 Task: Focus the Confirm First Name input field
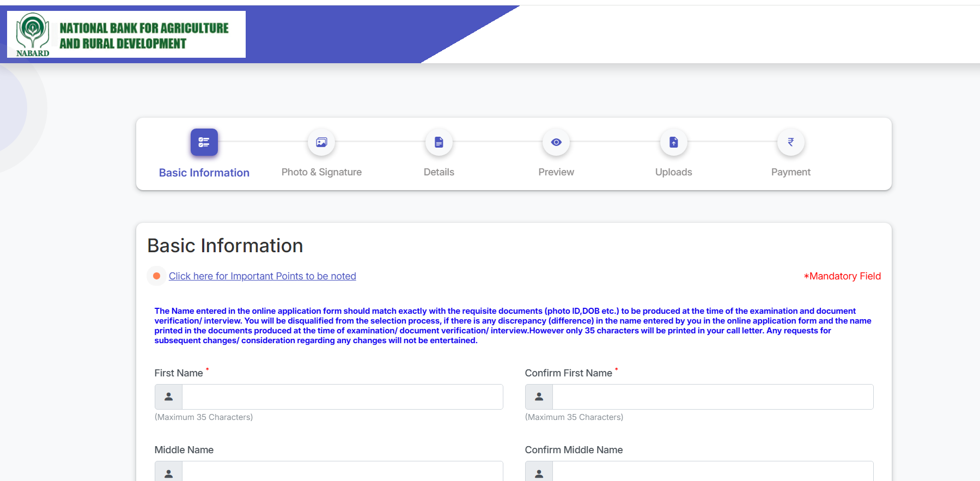(713, 397)
